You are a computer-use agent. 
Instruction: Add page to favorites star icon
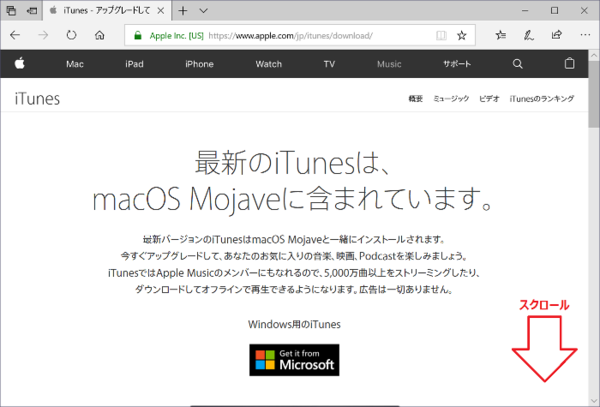tap(462, 36)
